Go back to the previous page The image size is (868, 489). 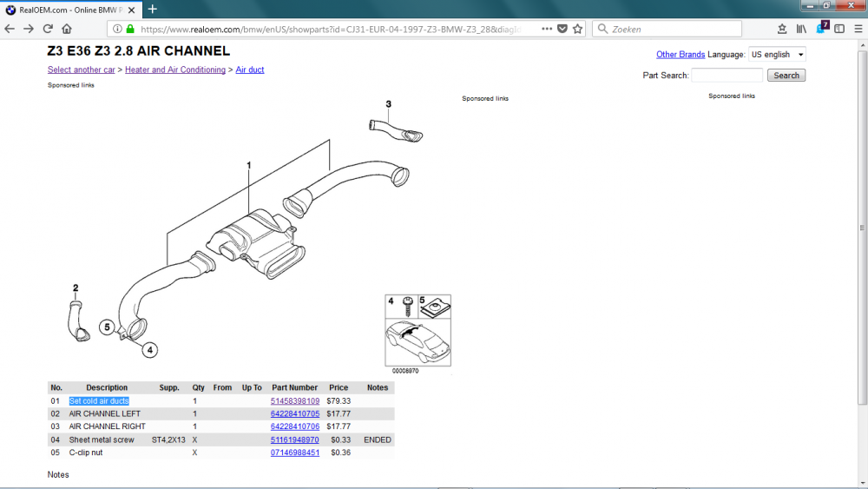pyautogui.click(x=10, y=29)
